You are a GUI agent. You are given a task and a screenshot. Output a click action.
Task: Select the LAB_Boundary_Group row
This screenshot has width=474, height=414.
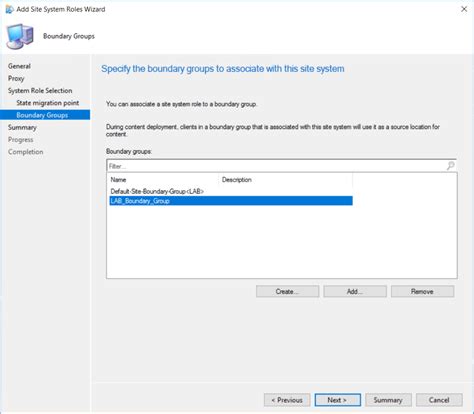pyautogui.click(x=231, y=201)
